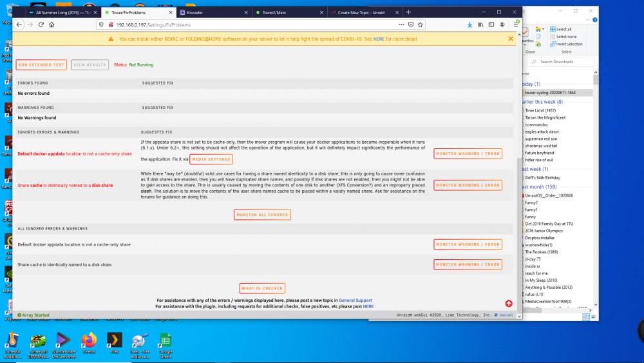Open the Firefox home page icon
The width and height of the screenshot is (644, 363).
point(52,25)
